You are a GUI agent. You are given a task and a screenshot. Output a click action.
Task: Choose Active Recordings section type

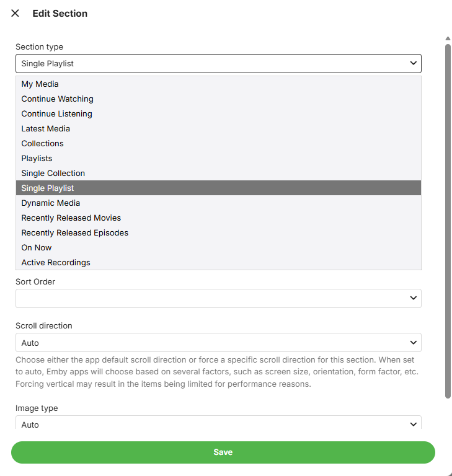pos(56,262)
